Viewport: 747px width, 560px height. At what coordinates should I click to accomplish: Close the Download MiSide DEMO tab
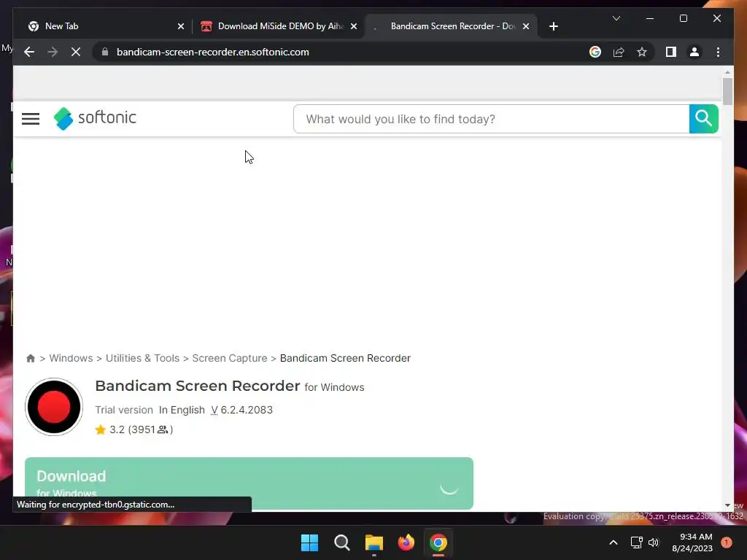pyautogui.click(x=354, y=26)
